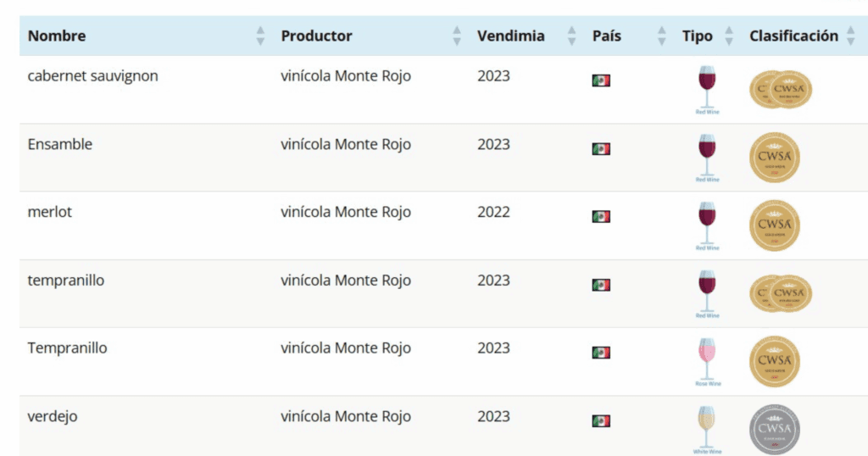Click the red wine glass in merlot row
Screen dimensions: 868x456
point(706,221)
